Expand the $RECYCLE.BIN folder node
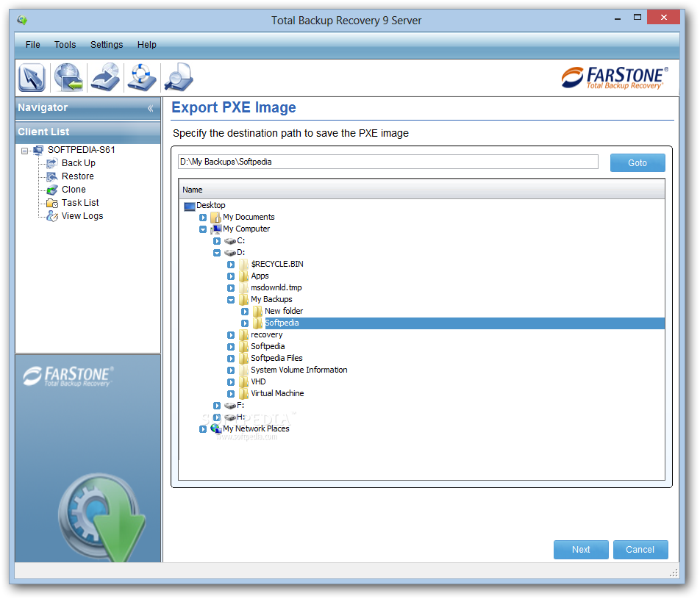700x599 pixels. coord(231,265)
